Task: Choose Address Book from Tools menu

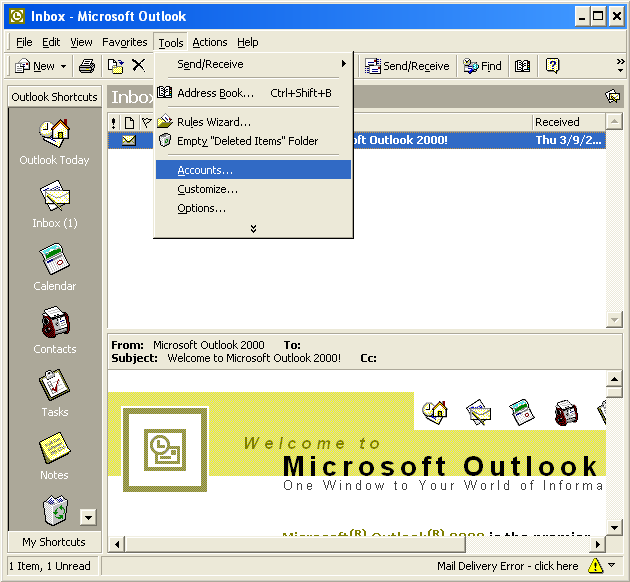Action: point(253,93)
